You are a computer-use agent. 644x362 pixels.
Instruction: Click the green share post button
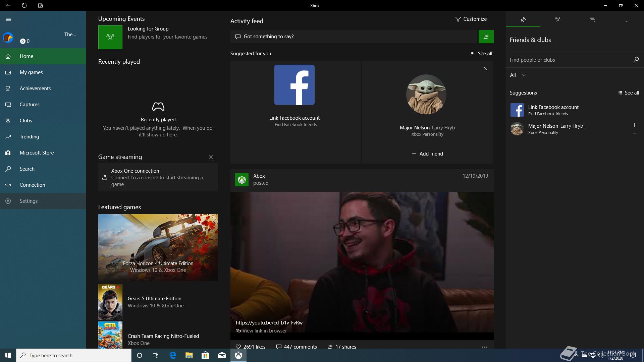coord(486,37)
